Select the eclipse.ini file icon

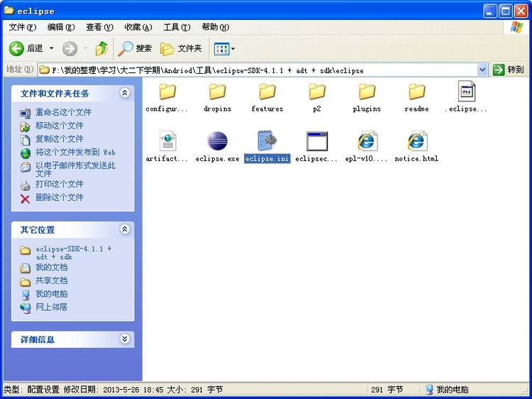[x=267, y=142]
